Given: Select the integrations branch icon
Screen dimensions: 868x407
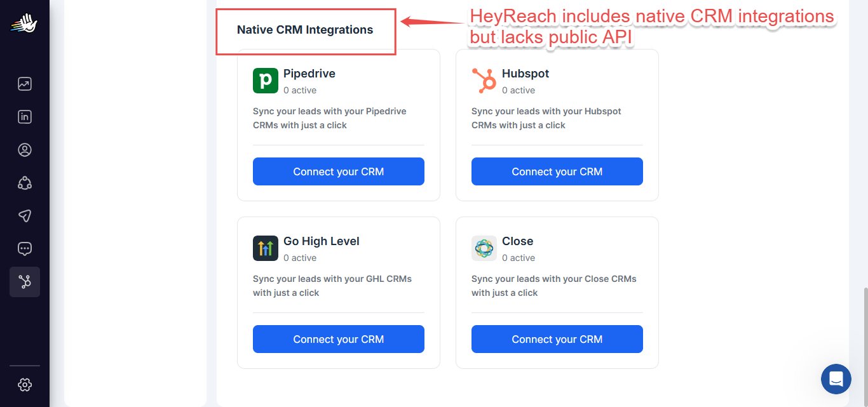Looking at the screenshot, I should click(x=25, y=282).
